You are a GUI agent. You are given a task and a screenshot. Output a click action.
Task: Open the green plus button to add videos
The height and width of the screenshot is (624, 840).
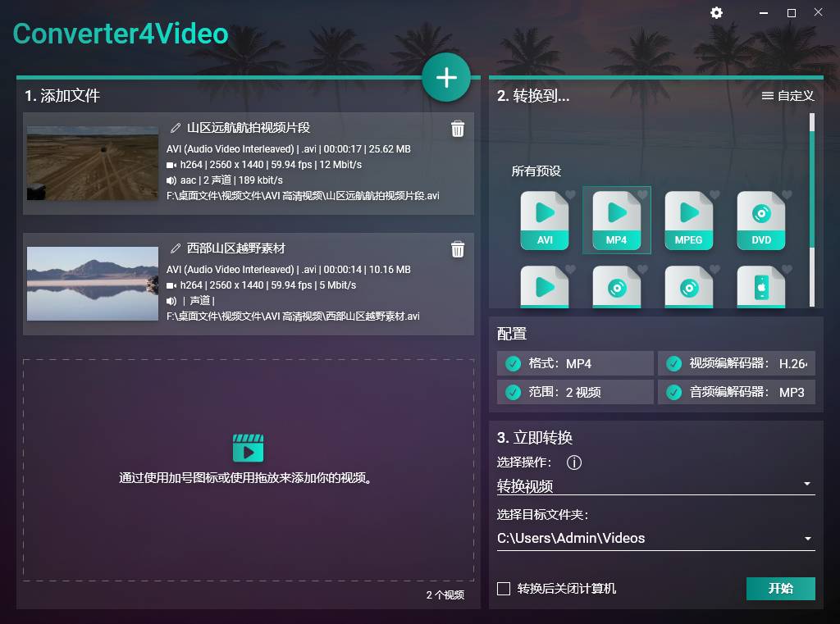(446, 77)
